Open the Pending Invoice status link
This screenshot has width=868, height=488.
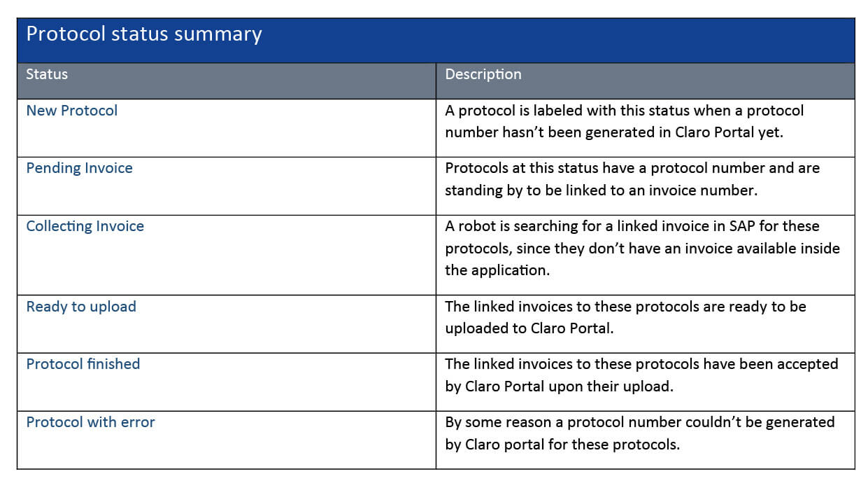click(79, 168)
